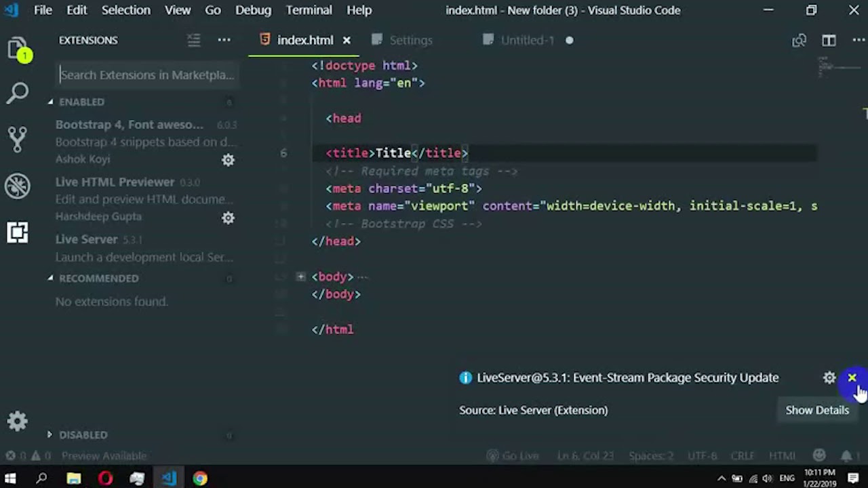868x488 pixels.
Task: Select the Extensions view icon
Action: (18, 232)
